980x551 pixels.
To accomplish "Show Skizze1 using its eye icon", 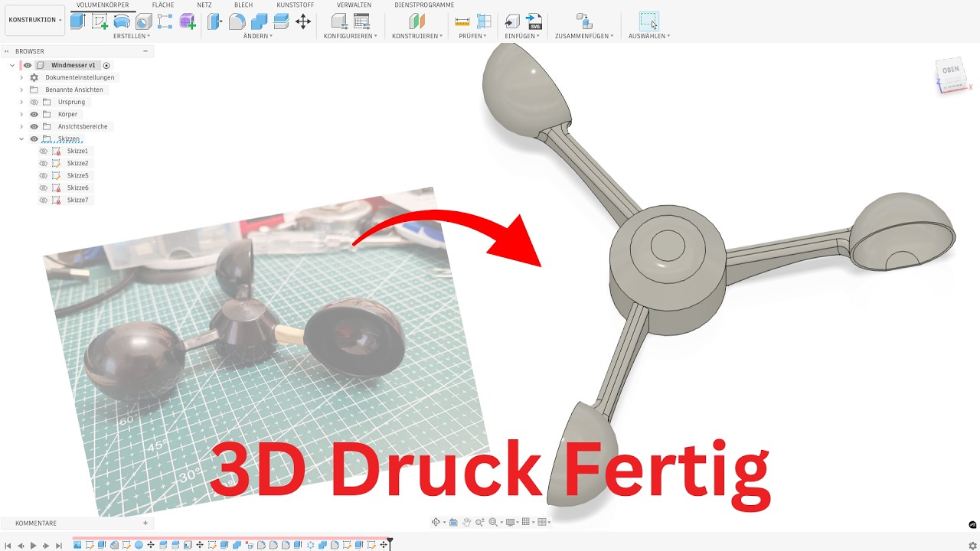I will point(43,151).
